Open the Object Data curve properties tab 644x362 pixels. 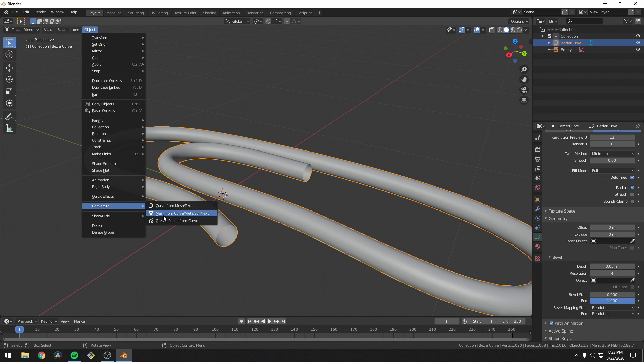click(x=538, y=237)
